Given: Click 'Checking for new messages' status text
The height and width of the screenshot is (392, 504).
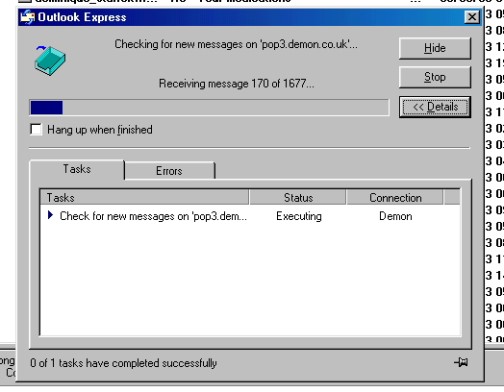Looking at the screenshot, I should pyautogui.click(x=236, y=44).
